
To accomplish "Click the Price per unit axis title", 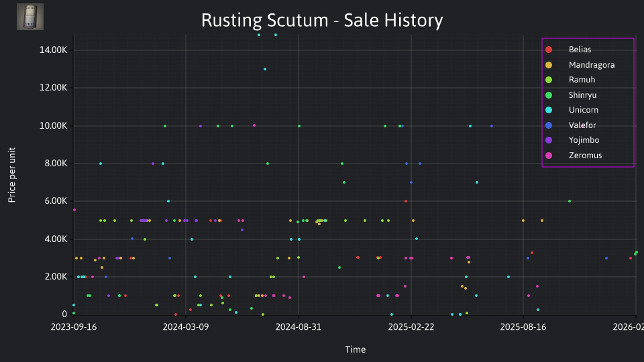I will [12, 175].
